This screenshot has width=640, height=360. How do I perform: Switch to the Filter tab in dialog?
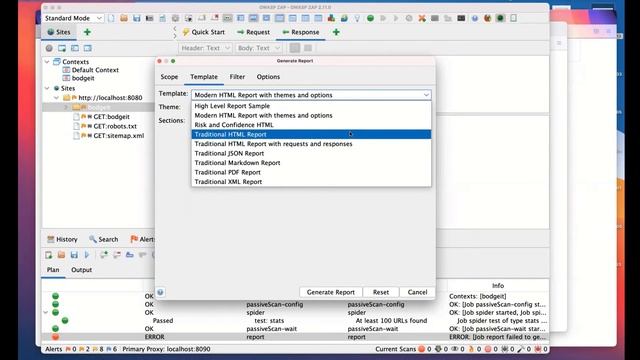tap(237, 77)
